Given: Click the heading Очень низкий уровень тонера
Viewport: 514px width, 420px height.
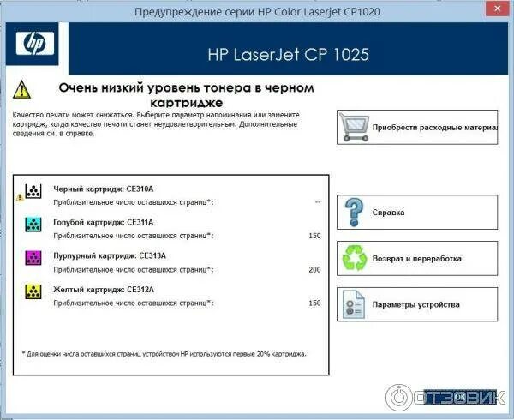Looking at the screenshot, I should tap(186, 95).
